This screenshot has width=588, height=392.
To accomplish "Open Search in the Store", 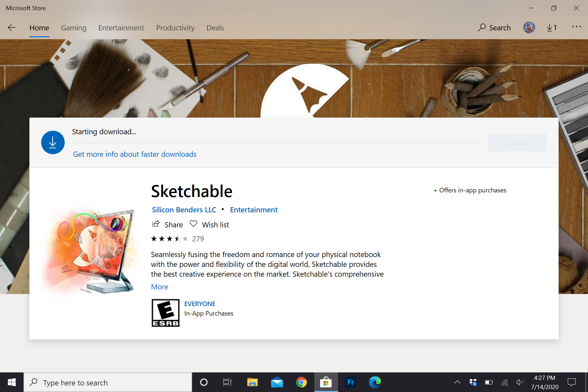I will click(494, 28).
